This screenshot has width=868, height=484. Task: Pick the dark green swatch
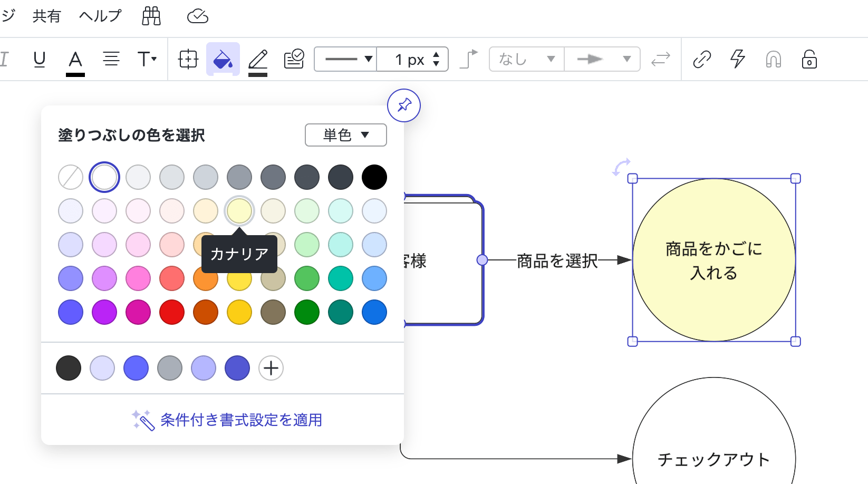307,312
